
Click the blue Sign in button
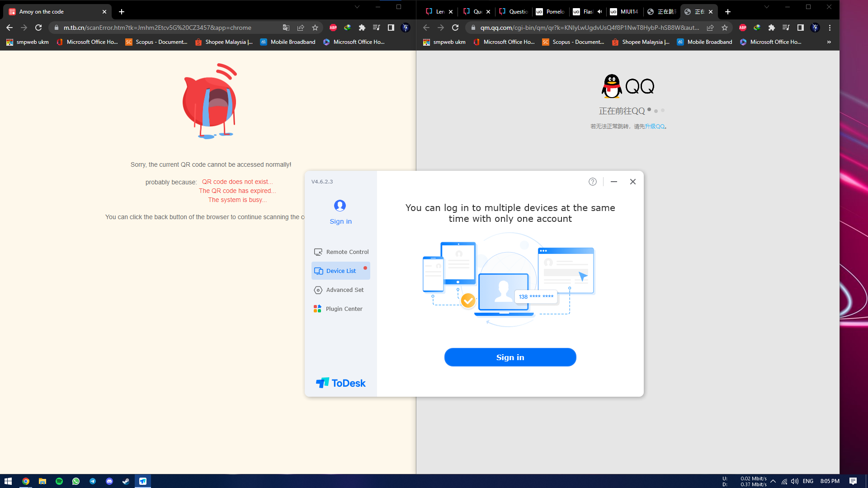click(x=510, y=357)
